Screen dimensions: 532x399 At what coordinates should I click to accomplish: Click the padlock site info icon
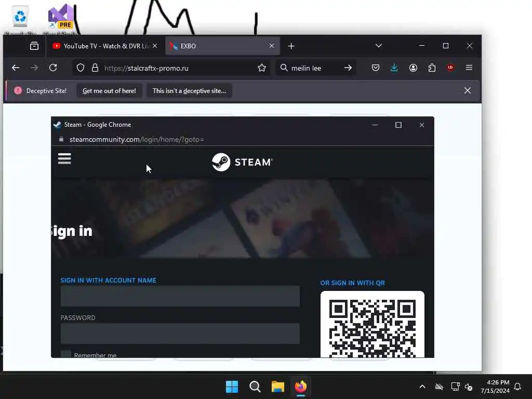[95, 68]
